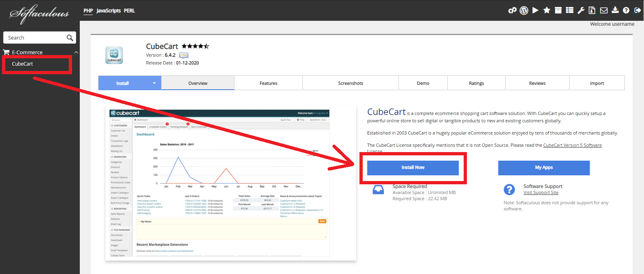This screenshot has height=274, width=644.
Task: Click into the Search input field
Action: tap(36, 38)
